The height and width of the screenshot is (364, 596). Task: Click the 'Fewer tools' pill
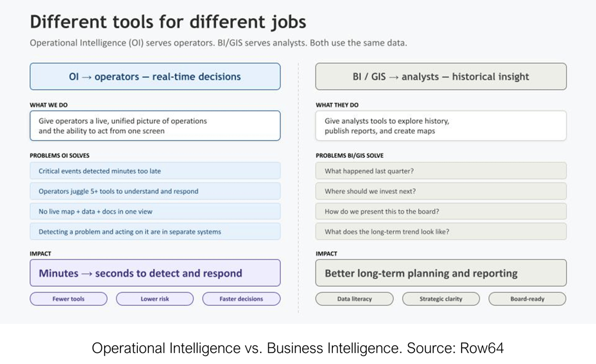point(69,299)
